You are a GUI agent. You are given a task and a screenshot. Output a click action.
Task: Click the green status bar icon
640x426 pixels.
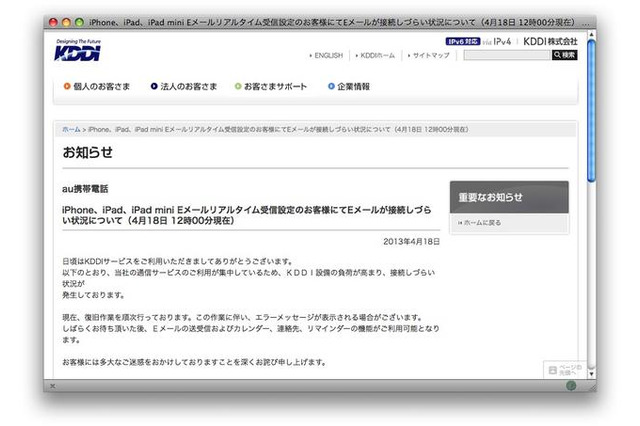coord(571,386)
